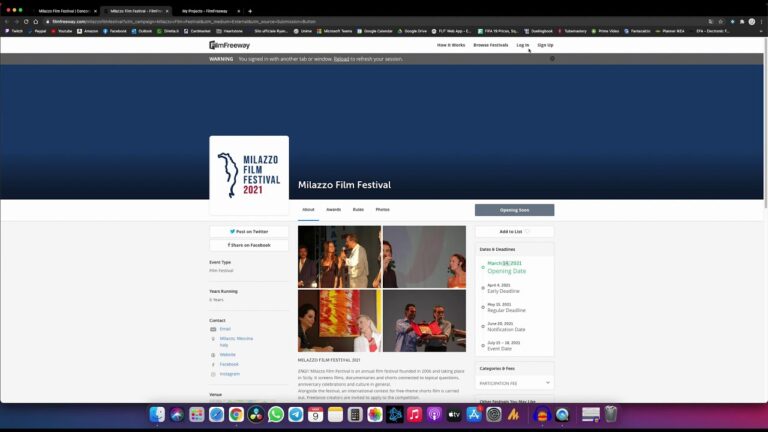The width and height of the screenshot is (768, 432).
Task: Click the Log In link
Action: click(522, 45)
